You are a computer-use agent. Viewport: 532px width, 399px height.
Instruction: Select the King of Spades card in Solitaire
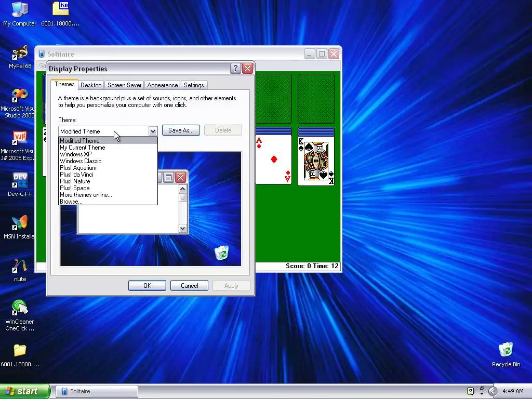click(x=316, y=161)
